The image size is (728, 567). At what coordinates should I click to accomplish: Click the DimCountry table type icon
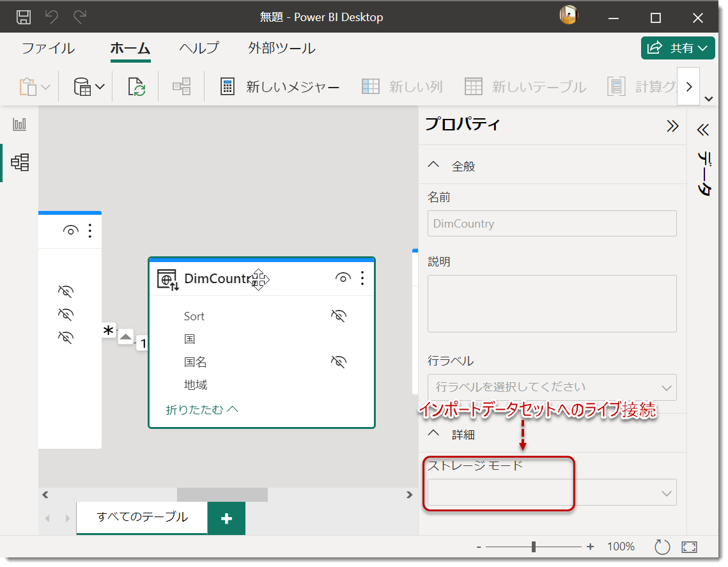167,279
